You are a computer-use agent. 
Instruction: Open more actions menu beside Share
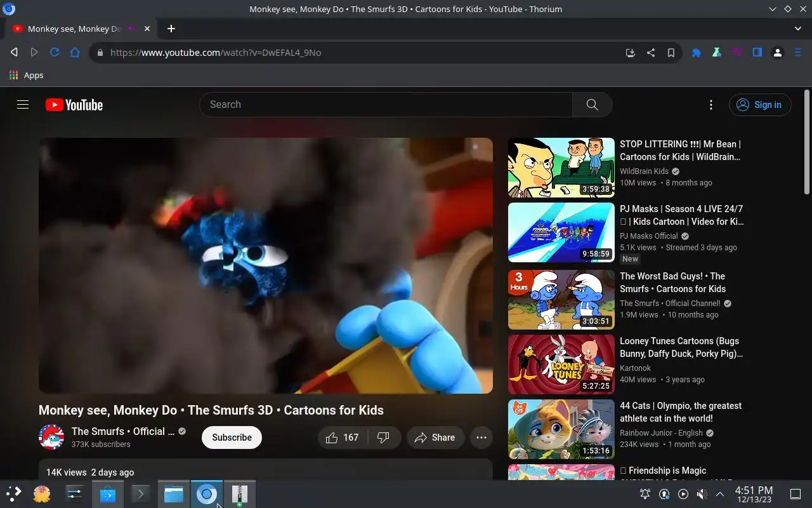(481, 438)
